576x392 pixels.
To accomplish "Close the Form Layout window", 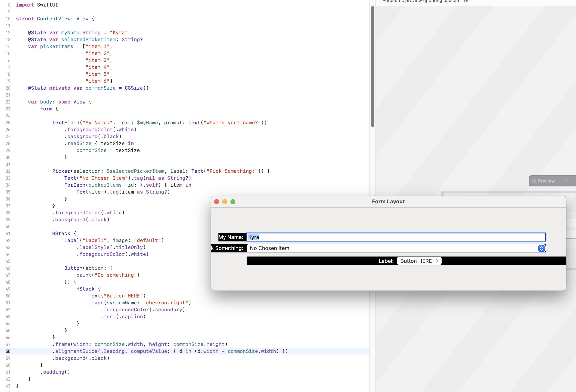I will 216,202.
